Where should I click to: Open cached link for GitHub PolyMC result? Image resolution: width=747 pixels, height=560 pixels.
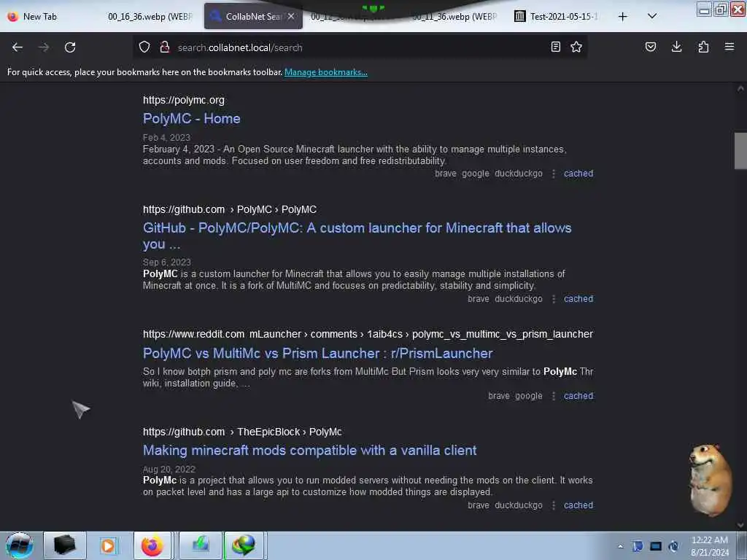578,299
